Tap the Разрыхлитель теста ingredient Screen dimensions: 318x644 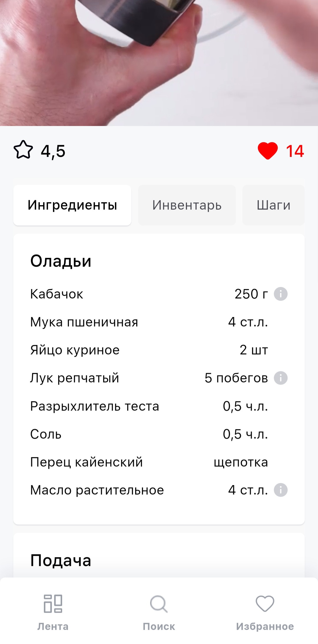(x=95, y=406)
